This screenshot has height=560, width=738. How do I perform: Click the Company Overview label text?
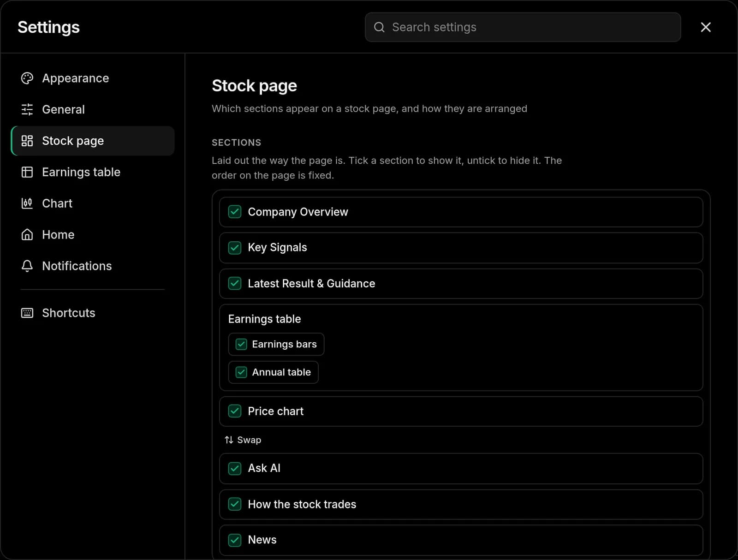click(298, 212)
